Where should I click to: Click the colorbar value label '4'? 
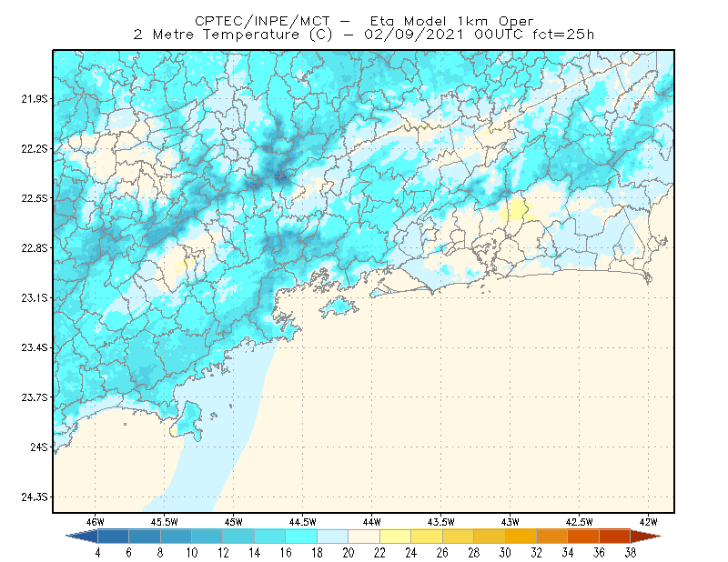point(97,553)
